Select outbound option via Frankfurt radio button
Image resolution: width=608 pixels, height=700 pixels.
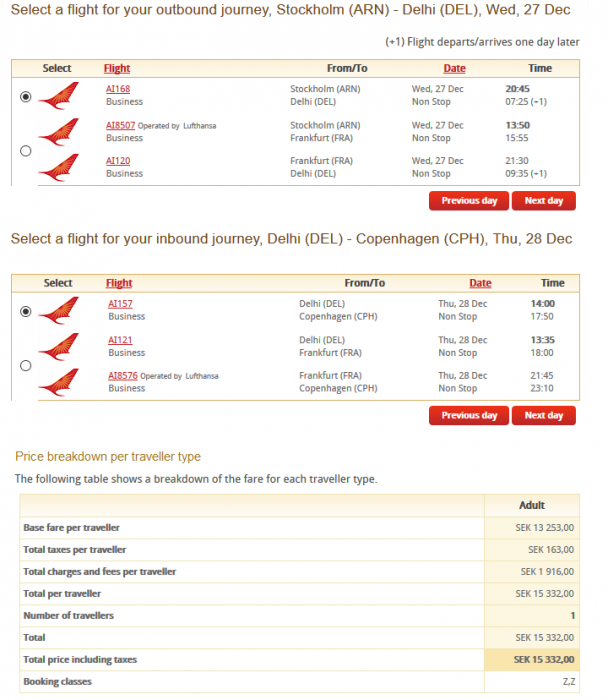(x=26, y=151)
